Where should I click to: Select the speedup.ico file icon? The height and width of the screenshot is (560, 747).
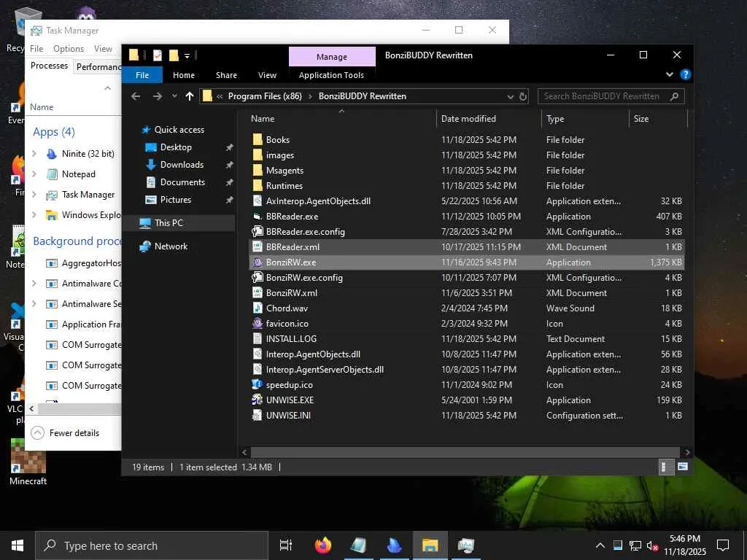pyautogui.click(x=258, y=384)
